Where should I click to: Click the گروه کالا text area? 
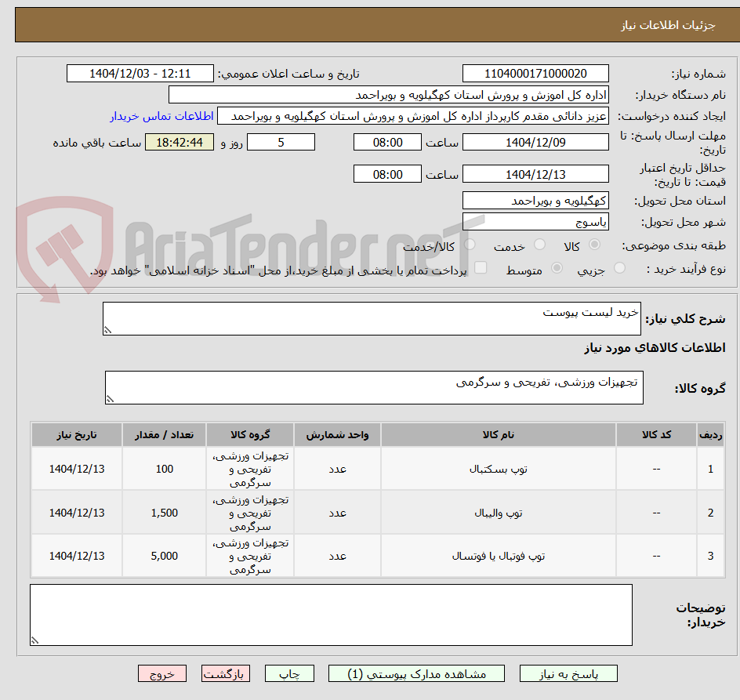pyautogui.click(x=374, y=387)
